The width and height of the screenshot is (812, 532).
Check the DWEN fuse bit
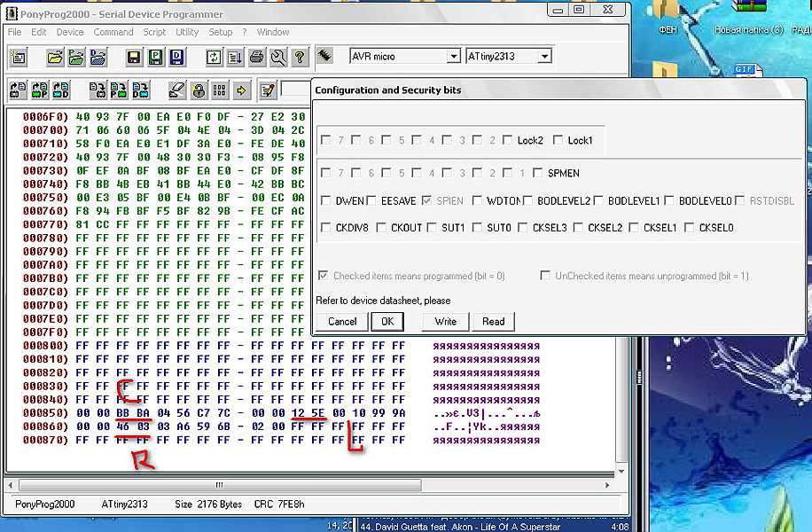pos(325,201)
